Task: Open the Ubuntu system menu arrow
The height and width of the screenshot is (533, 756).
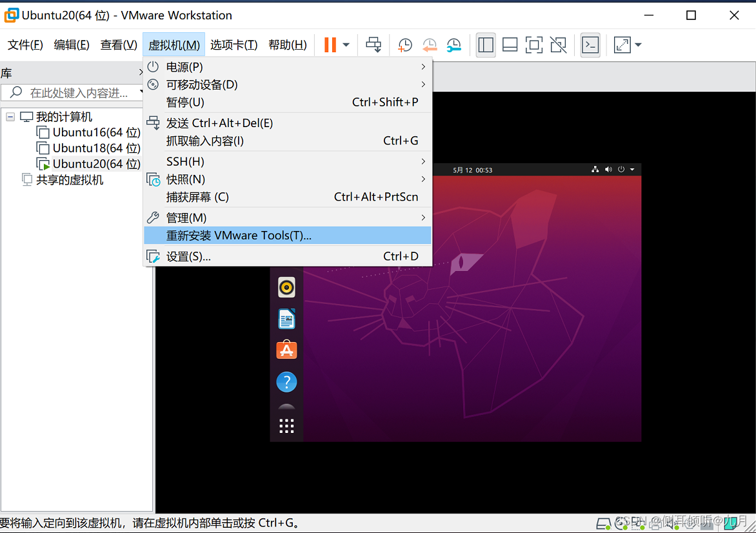Action: (632, 170)
